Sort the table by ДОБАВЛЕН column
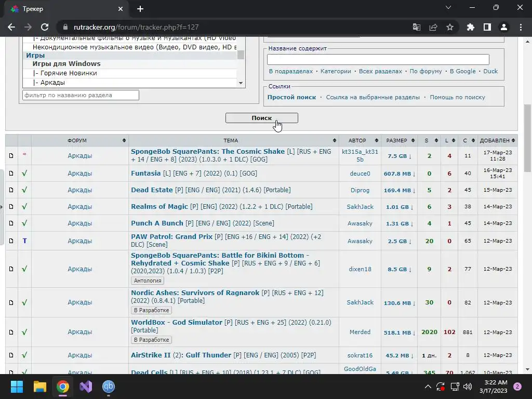Image resolution: width=532 pixels, height=399 pixels. pos(497,140)
